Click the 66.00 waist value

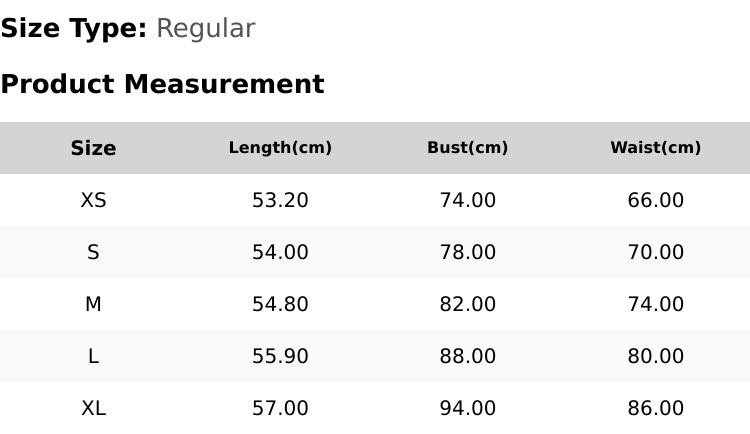[656, 200]
